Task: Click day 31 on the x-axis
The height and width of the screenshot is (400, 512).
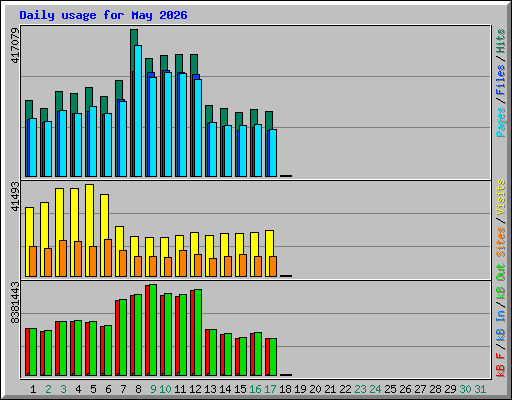Action: point(480,389)
